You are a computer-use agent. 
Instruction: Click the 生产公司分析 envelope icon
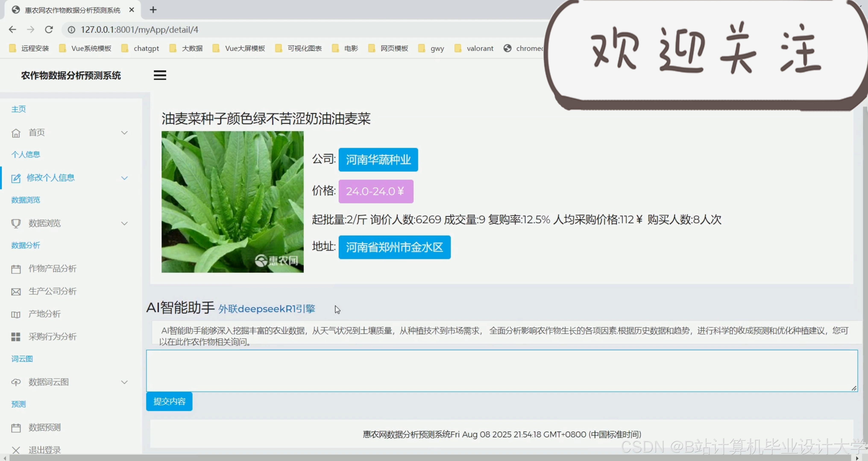click(16, 291)
